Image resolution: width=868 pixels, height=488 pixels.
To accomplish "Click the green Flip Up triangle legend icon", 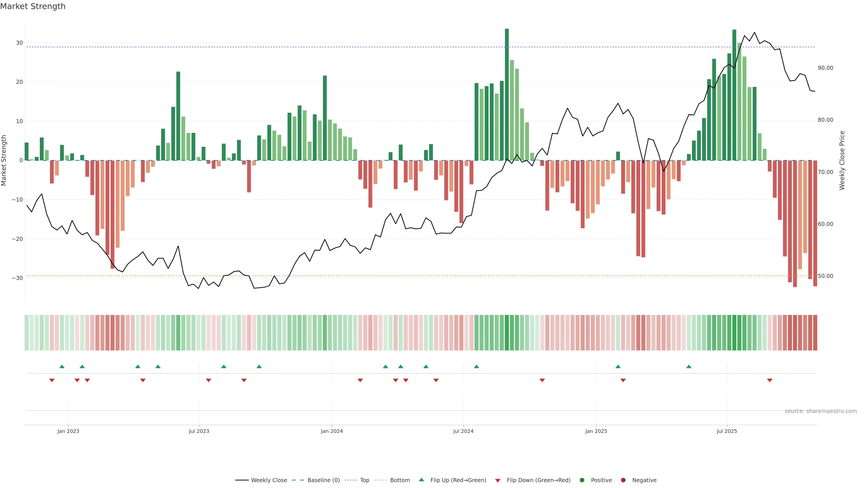I will (421, 480).
